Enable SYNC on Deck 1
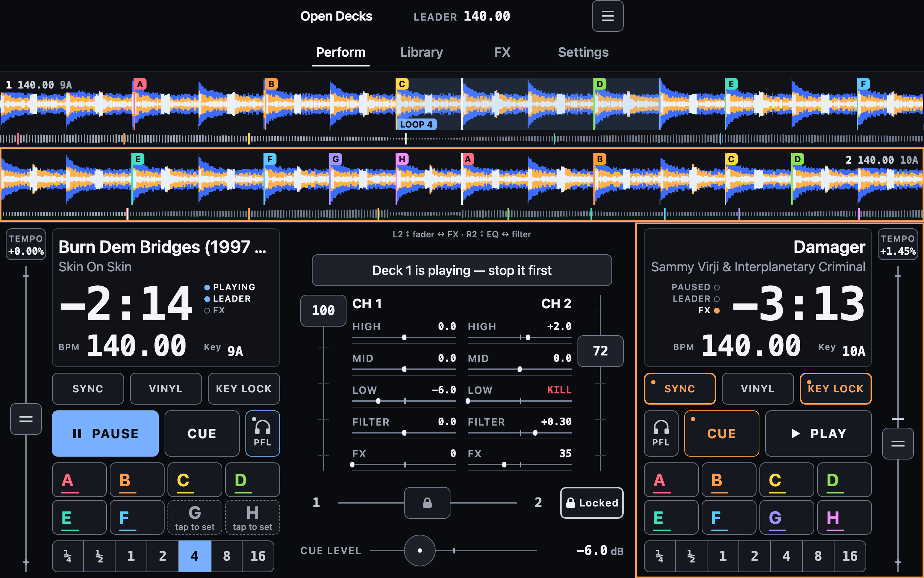The width and height of the screenshot is (924, 578). 88,389
